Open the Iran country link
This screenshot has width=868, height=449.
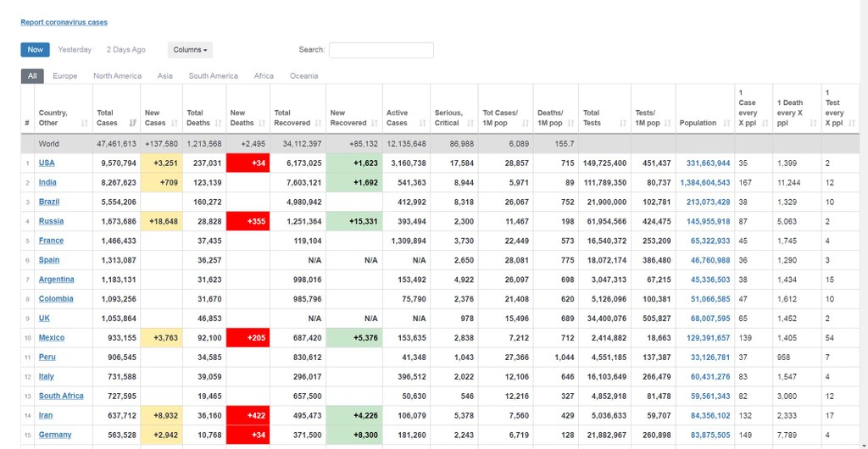(x=46, y=415)
